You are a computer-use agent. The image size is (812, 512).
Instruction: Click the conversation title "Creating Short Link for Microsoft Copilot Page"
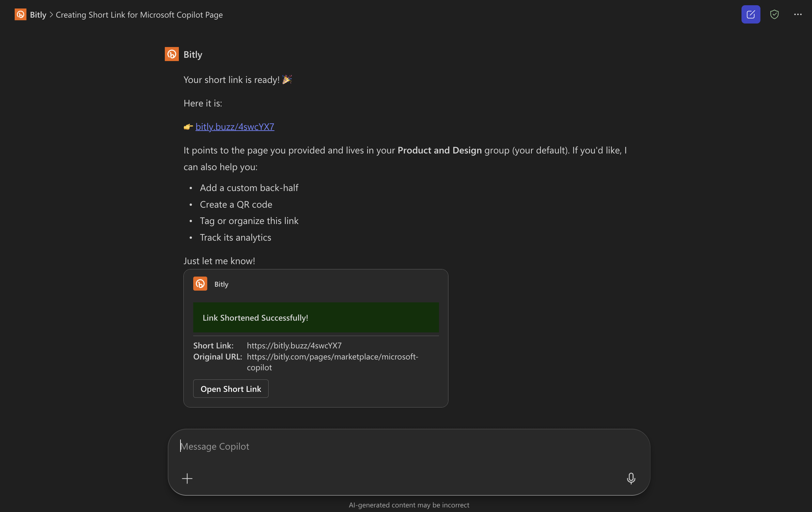coord(139,14)
